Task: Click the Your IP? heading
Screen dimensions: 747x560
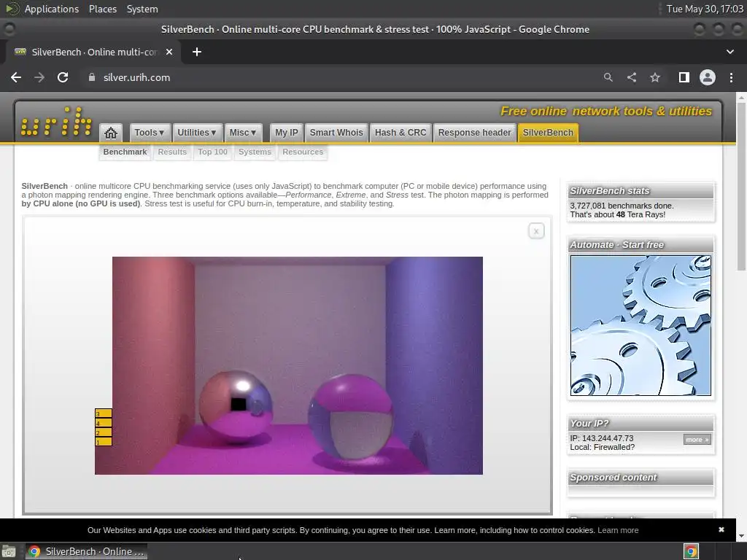Action: (x=589, y=424)
